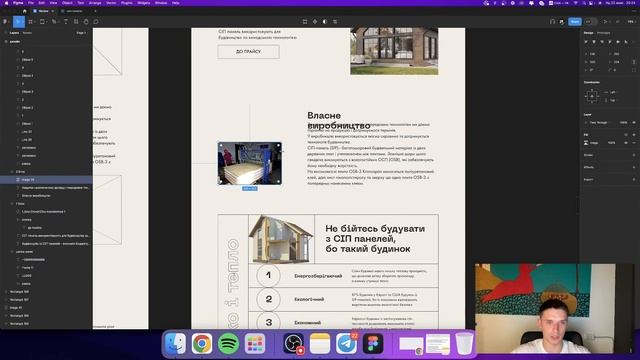Select the factory image on canvas

[x=249, y=163]
